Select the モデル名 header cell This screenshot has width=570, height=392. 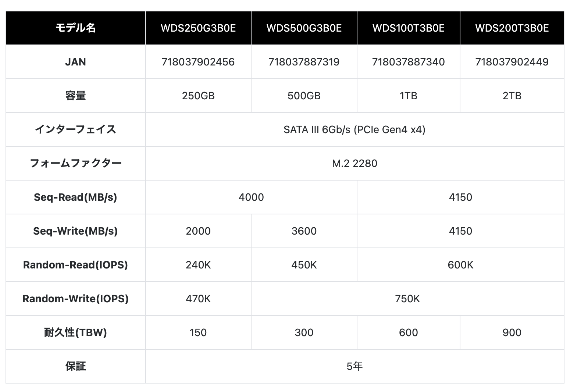pyautogui.click(x=75, y=28)
